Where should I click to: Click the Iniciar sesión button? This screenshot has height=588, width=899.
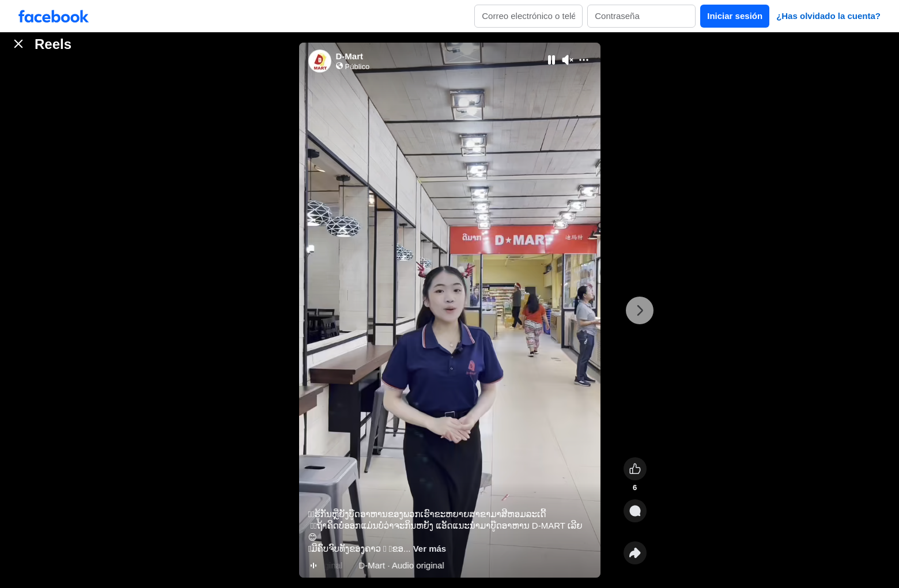coord(735,16)
